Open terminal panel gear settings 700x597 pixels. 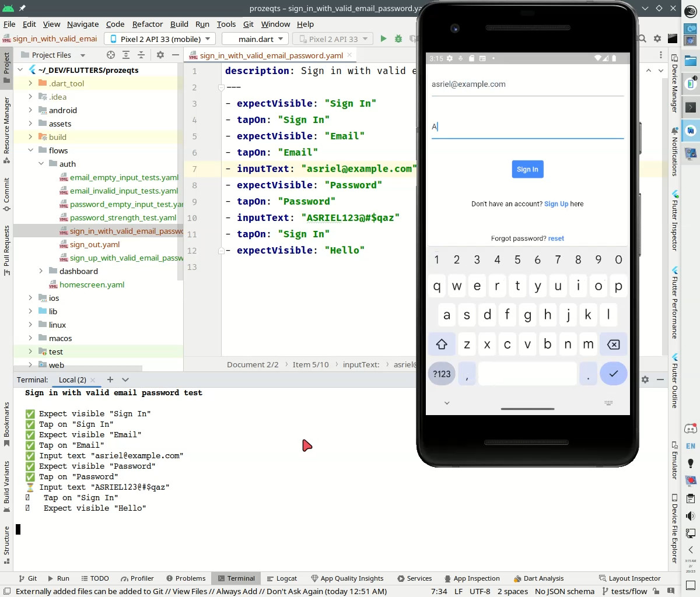(645, 380)
